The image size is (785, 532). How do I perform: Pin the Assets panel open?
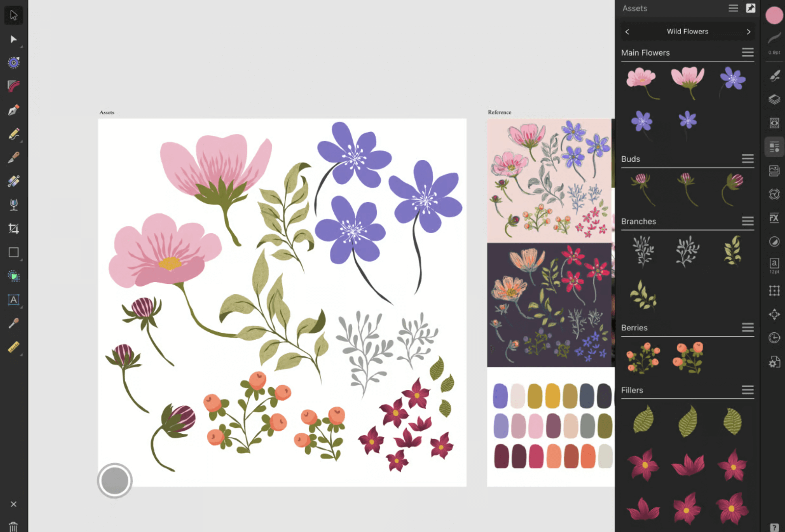click(751, 8)
